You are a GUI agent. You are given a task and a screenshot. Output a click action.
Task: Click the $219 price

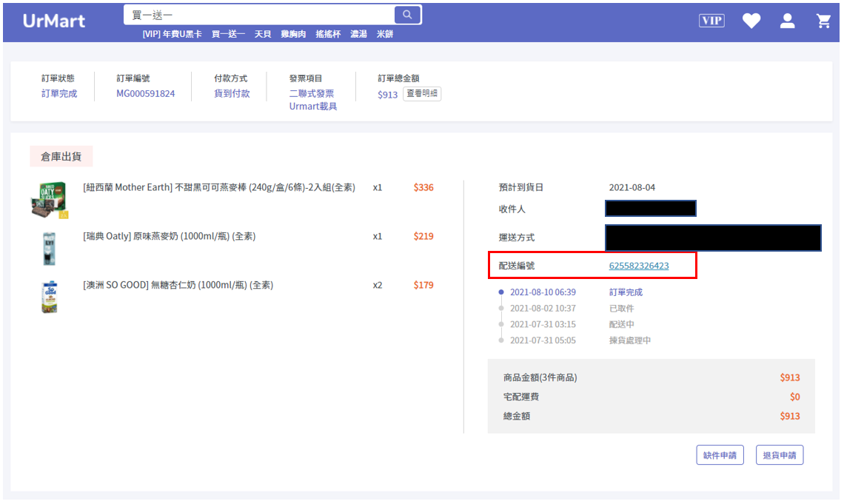[x=423, y=236]
